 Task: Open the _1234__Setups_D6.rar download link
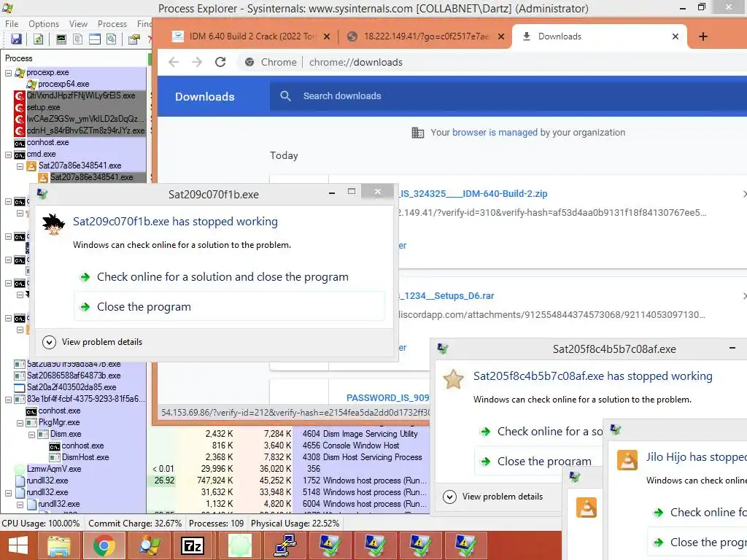[x=446, y=296]
